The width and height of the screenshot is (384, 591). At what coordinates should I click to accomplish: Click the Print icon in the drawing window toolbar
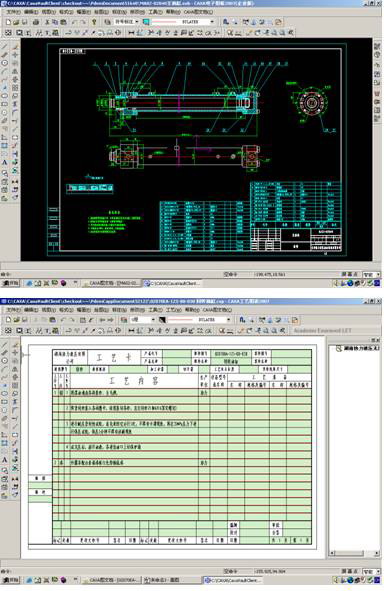coord(36,22)
